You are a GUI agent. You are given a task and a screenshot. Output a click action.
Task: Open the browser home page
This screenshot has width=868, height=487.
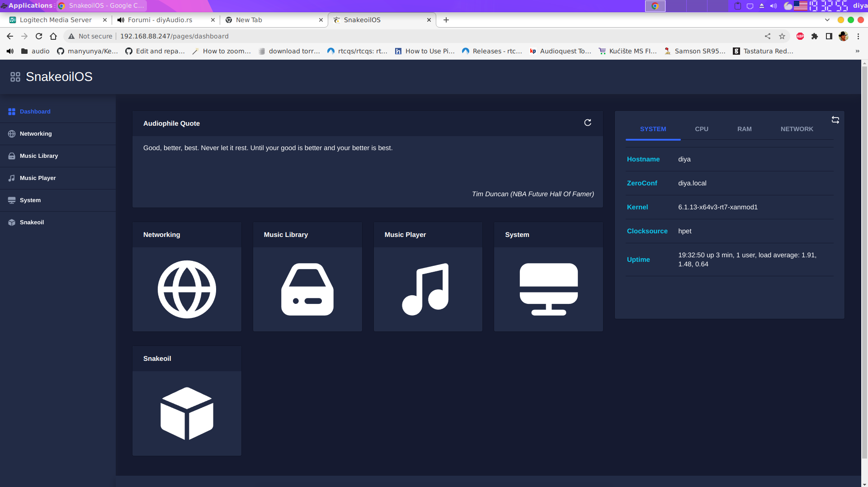point(53,36)
